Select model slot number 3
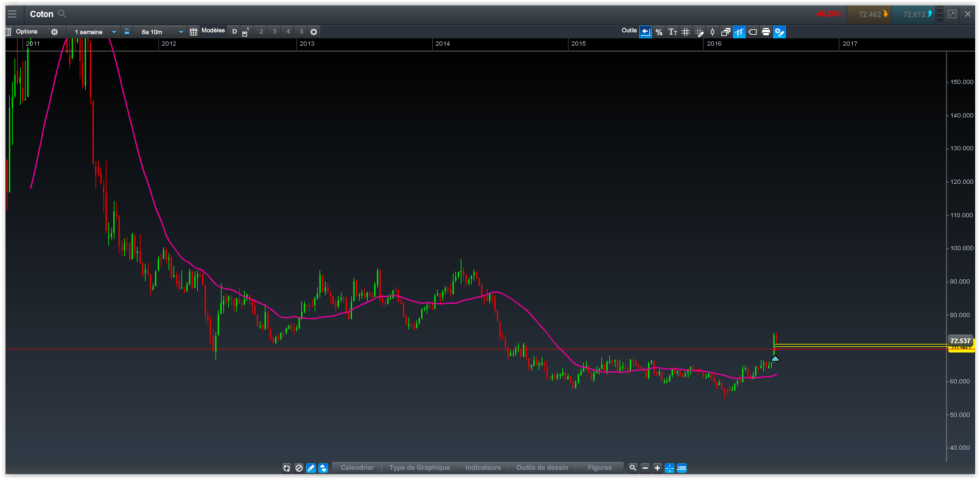 [275, 32]
